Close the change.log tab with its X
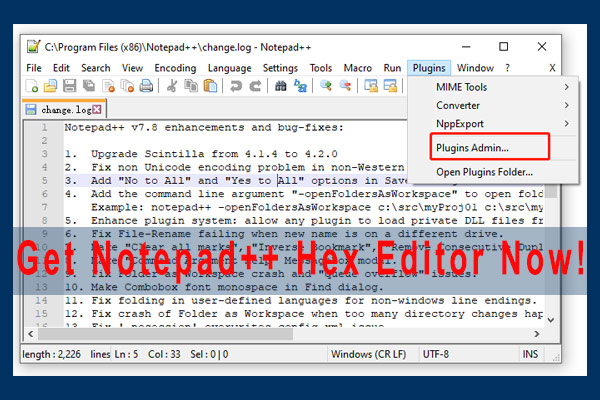 pyautogui.click(x=97, y=109)
